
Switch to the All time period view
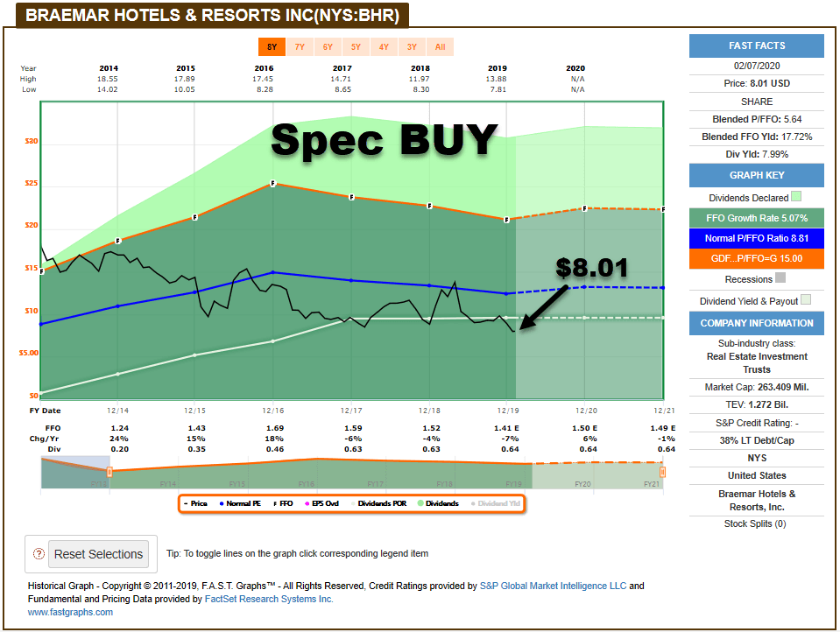click(439, 48)
